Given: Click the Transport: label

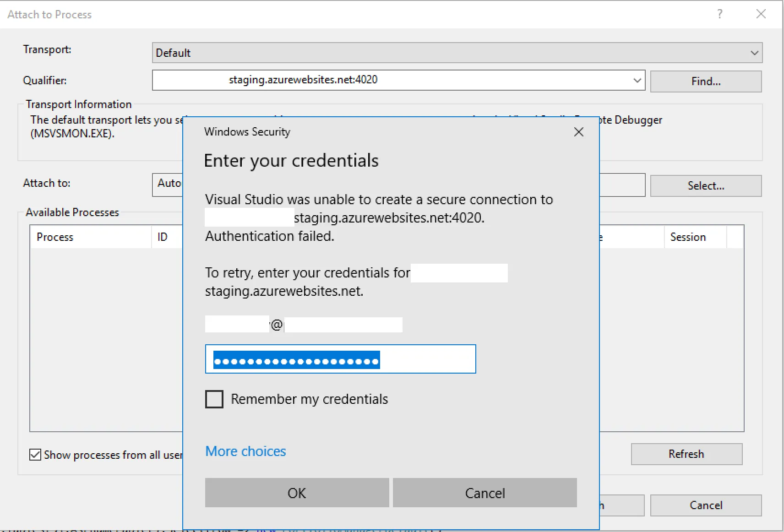Looking at the screenshot, I should [47, 49].
